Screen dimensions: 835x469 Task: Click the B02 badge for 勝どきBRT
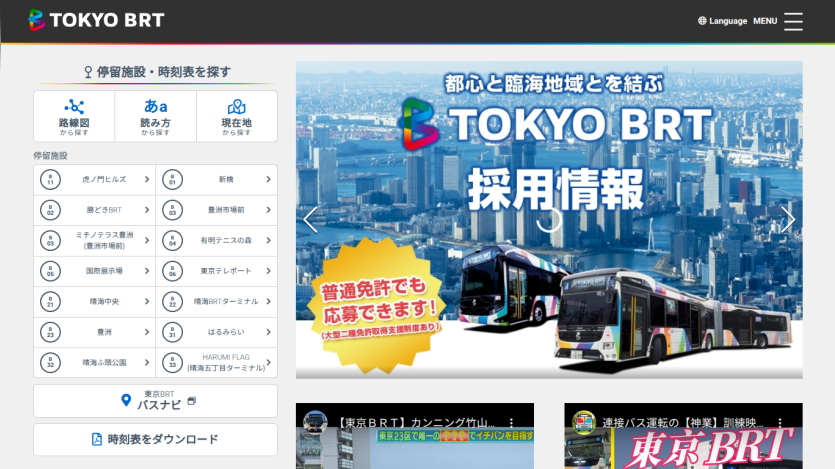[x=50, y=210]
